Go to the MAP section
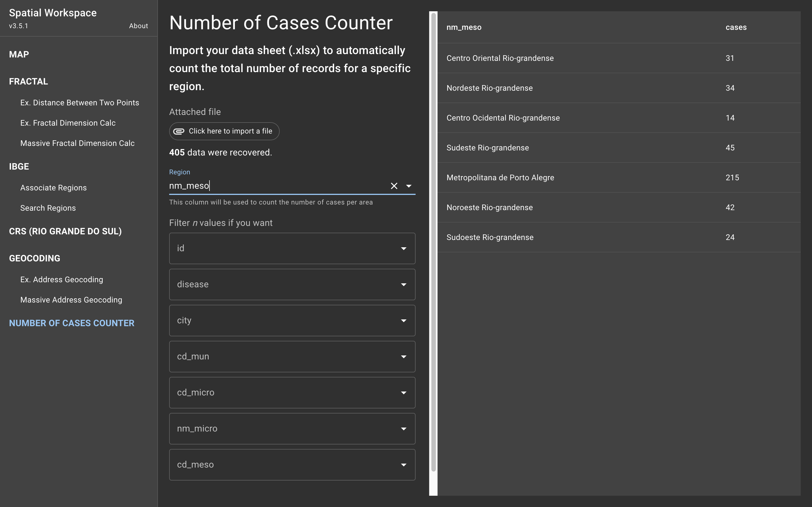812x507 pixels. 19,54
